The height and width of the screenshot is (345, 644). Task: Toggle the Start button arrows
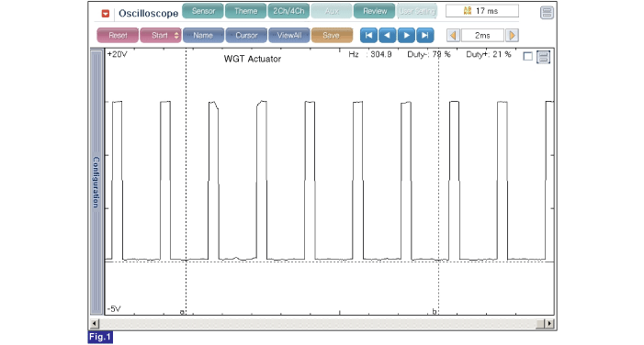(176, 35)
